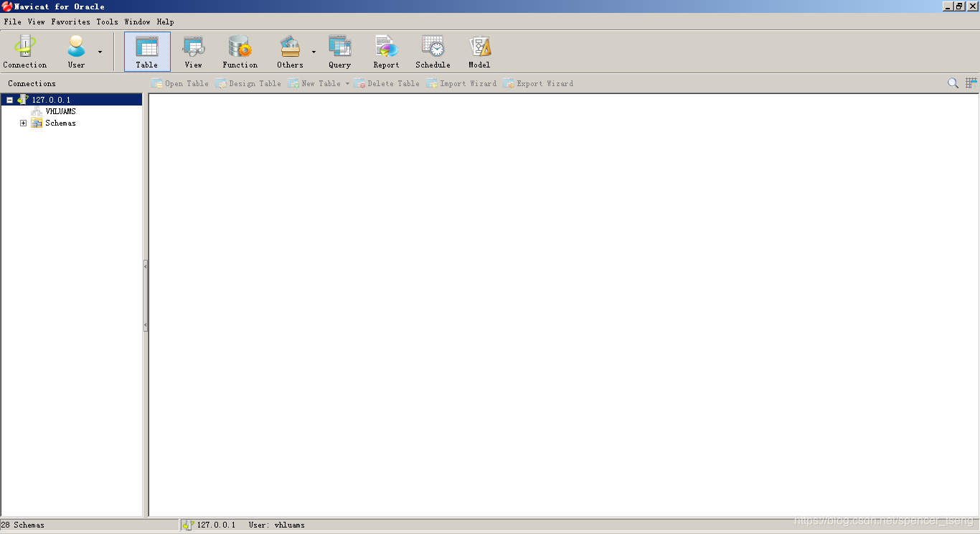Viewport: 980px width, 534px height.
Task: Click the sidebar splitter collapse handle
Action: [146, 296]
